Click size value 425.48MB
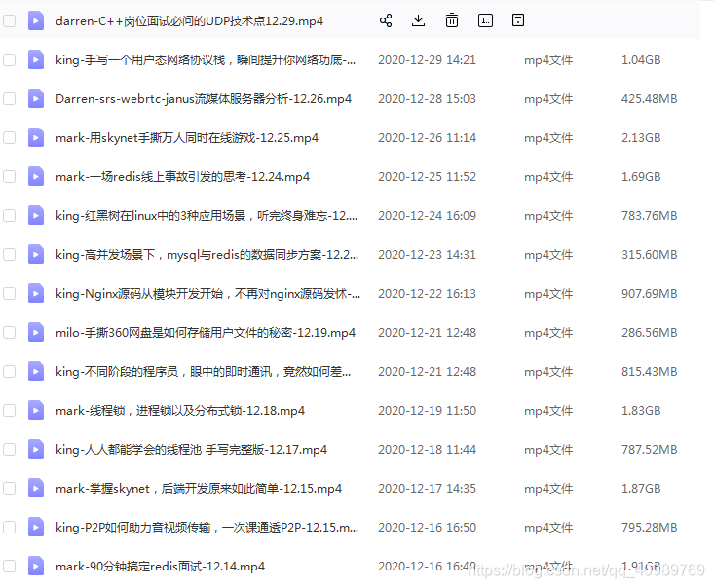The width and height of the screenshot is (714, 588). click(650, 98)
